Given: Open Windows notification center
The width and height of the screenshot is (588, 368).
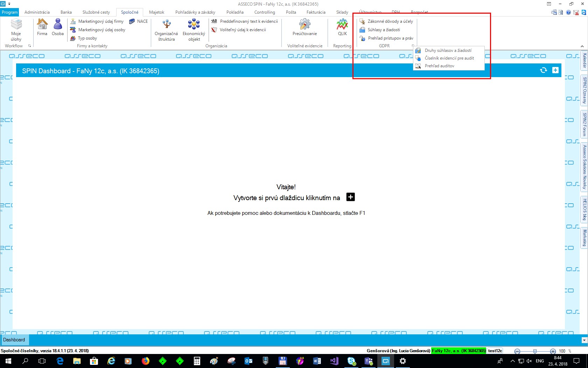Looking at the screenshot, I should (x=576, y=361).
